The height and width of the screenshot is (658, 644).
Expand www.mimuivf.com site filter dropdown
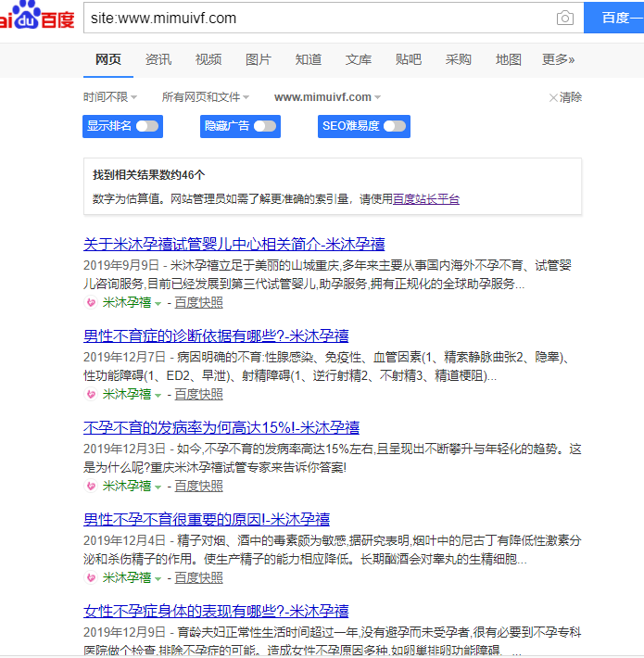click(x=327, y=97)
